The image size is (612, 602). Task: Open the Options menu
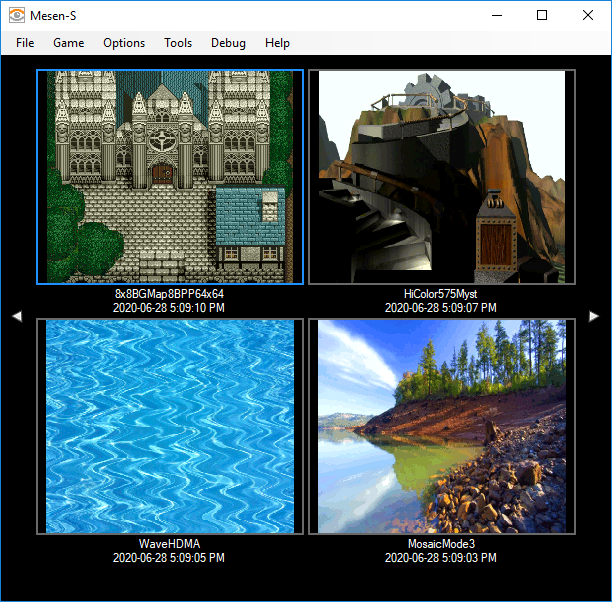(124, 43)
